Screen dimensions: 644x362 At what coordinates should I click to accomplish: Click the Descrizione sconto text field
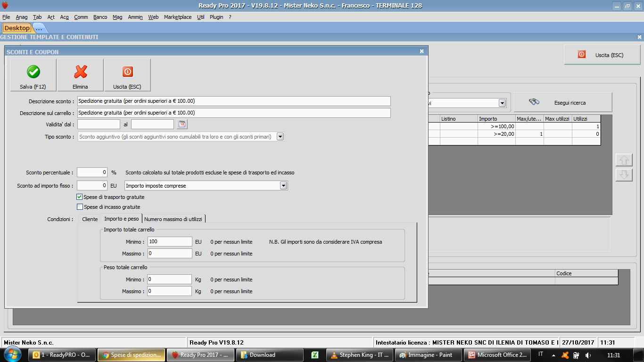click(234, 101)
